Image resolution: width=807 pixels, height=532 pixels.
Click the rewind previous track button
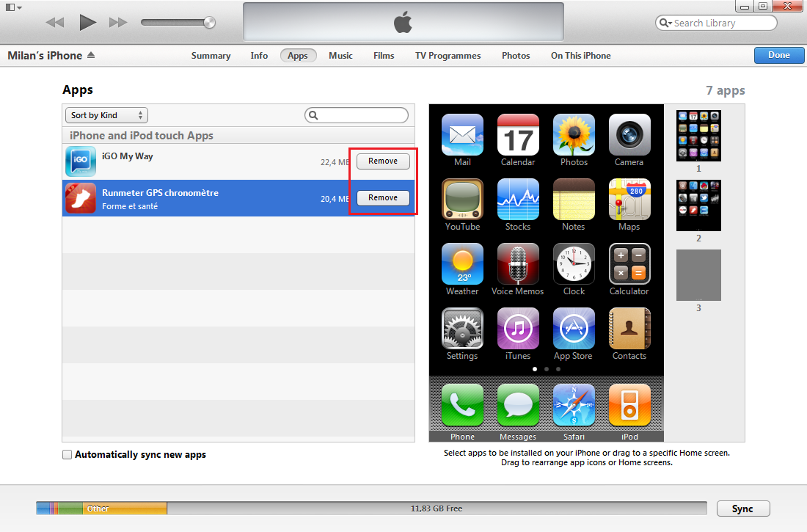coord(54,22)
